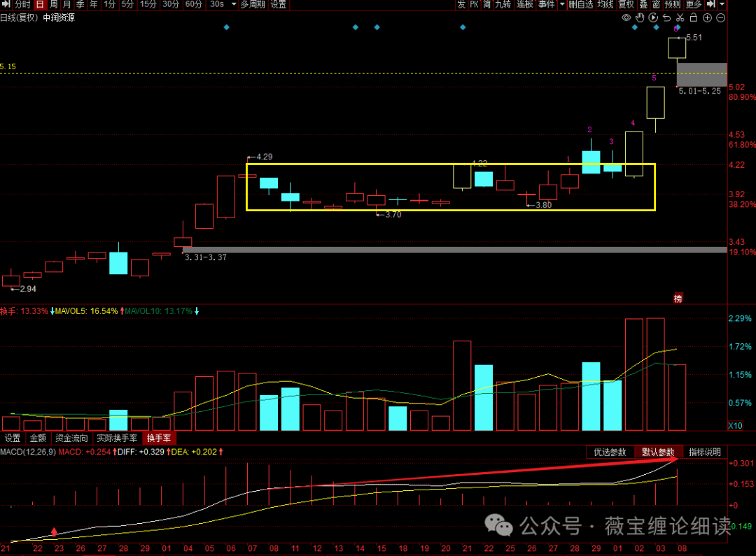Image resolution: width=756 pixels, height=556 pixels.
Task: Toggle 均线 moving averages
Action: coord(605,4)
